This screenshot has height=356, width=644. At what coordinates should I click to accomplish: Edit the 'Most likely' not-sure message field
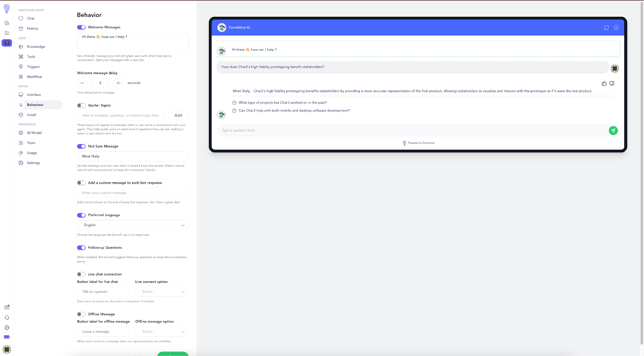click(133, 156)
